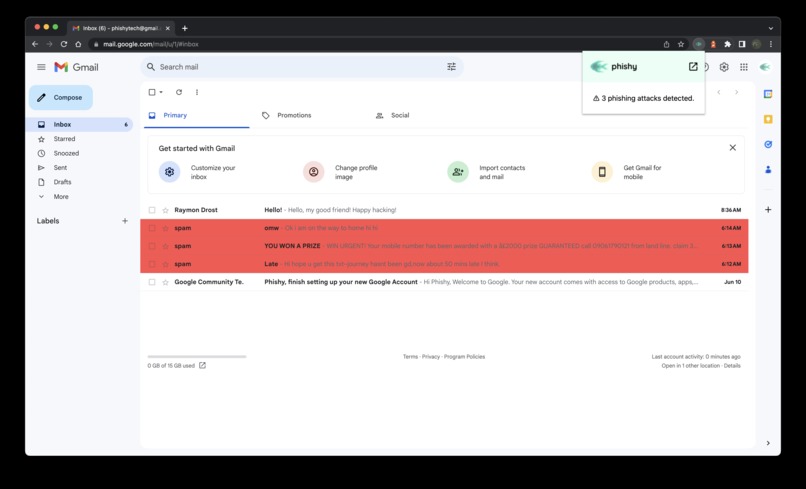Open the Contacts side panel icon
806x489 pixels.
(768, 170)
